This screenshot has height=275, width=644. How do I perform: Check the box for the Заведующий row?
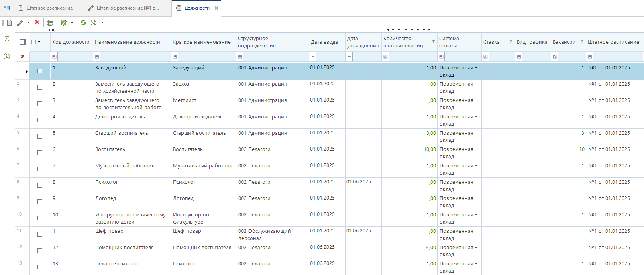coord(40,71)
